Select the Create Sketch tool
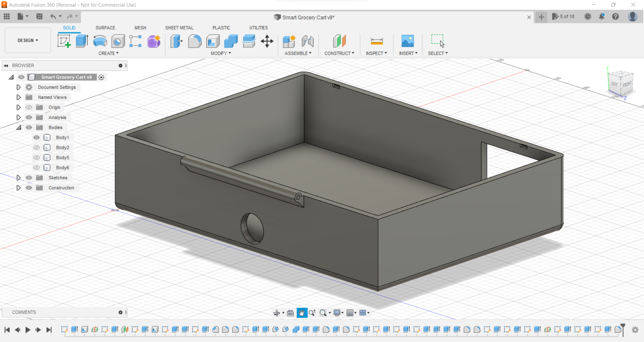Screen dimensions: 644x342 click(x=64, y=41)
